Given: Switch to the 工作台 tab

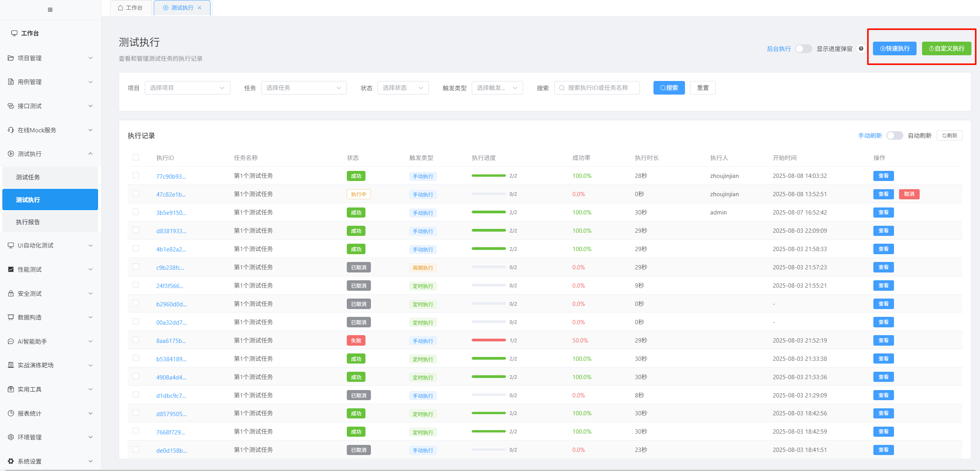Looking at the screenshot, I should 131,8.
